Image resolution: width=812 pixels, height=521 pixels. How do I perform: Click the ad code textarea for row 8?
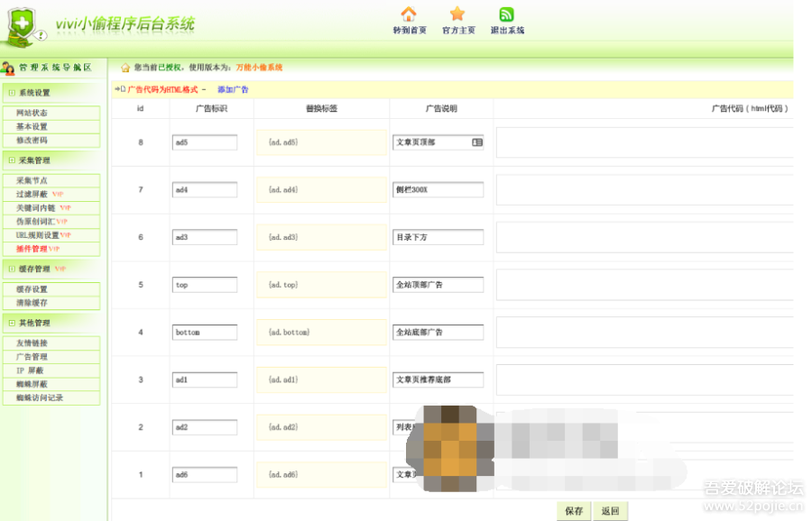(644, 142)
